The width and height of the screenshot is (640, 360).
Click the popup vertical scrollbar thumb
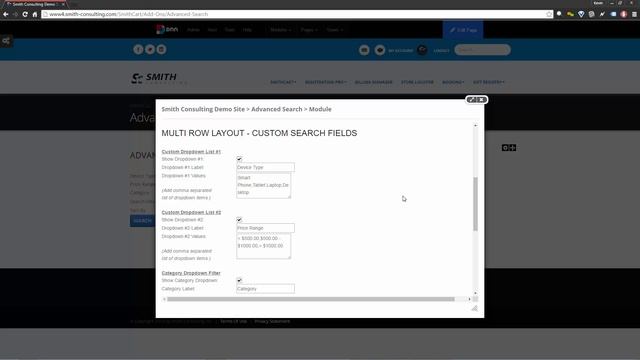coord(476,204)
